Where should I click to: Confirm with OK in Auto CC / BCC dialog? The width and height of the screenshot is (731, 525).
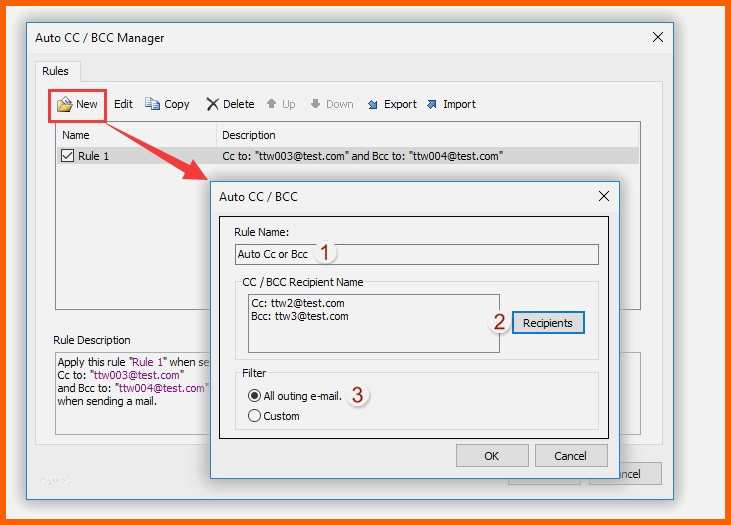(492, 456)
